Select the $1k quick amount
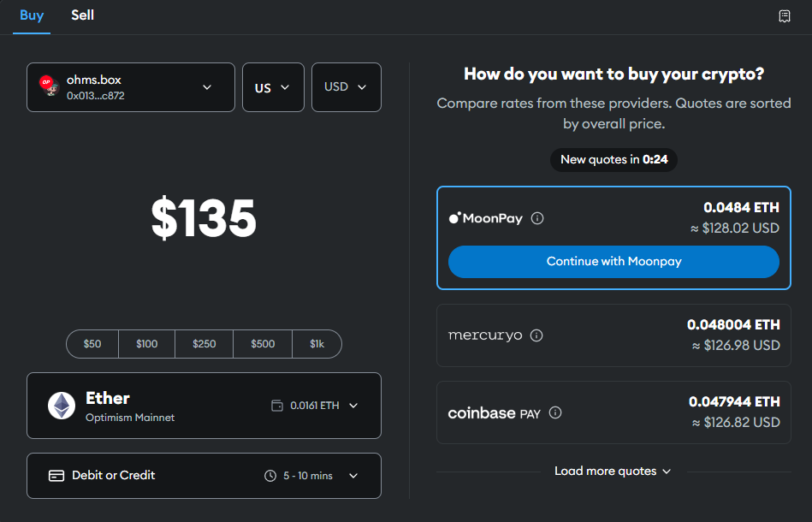Image resolution: width=812 pixels, height=522 pixels. [x=317, y=344]
